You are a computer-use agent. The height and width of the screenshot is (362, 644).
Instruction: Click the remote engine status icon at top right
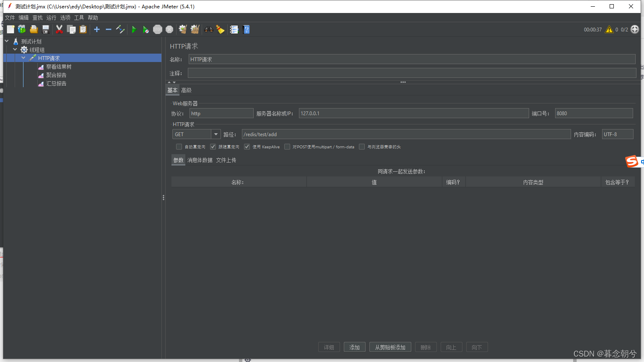[635, 29]
